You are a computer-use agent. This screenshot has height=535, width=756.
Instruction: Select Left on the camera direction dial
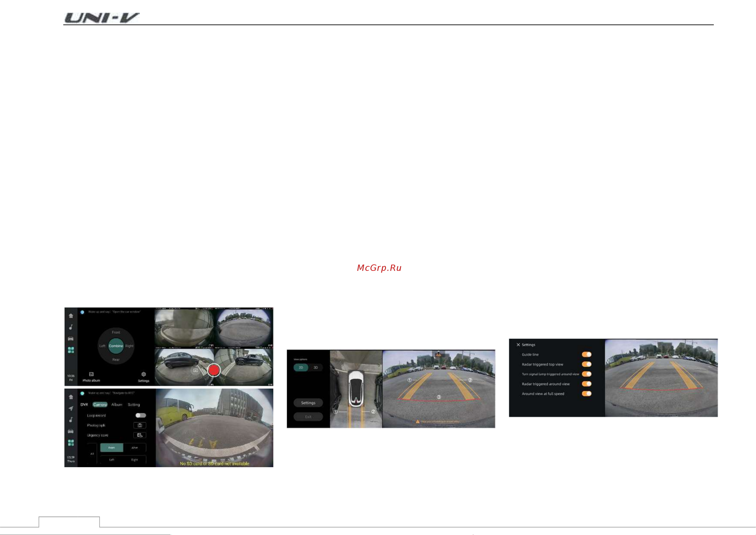pyautogui.click(x=102, y=346)
